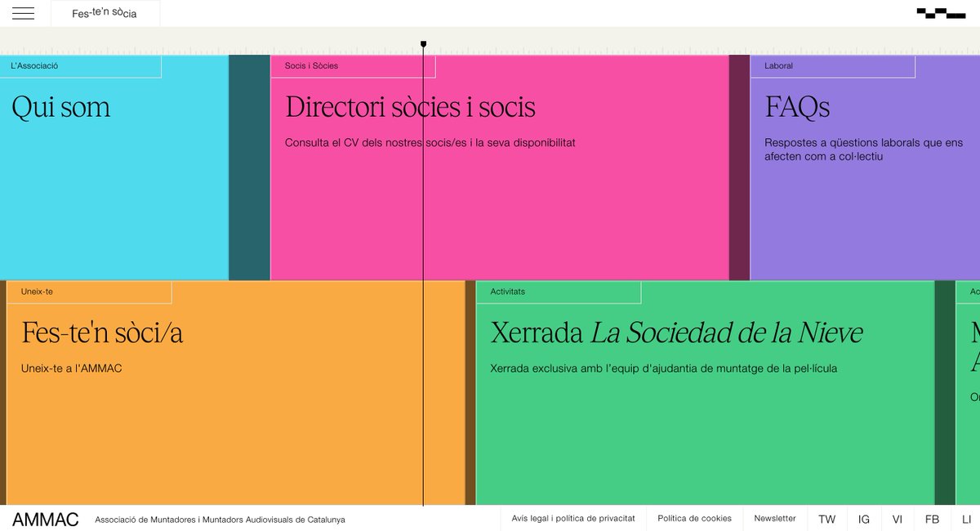Image resolution: width=980 pixels, height=531 pixels.
Task: Click Respostes a qüestions laborals description text
Action: tap(864, 149)
